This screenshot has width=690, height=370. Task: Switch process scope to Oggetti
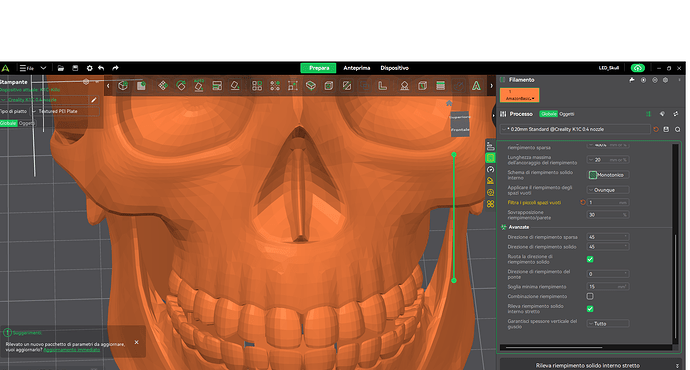point(567,114)
